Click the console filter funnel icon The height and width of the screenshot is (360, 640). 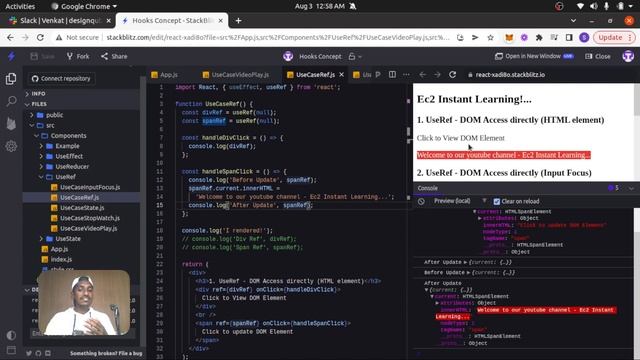point(484,201)
